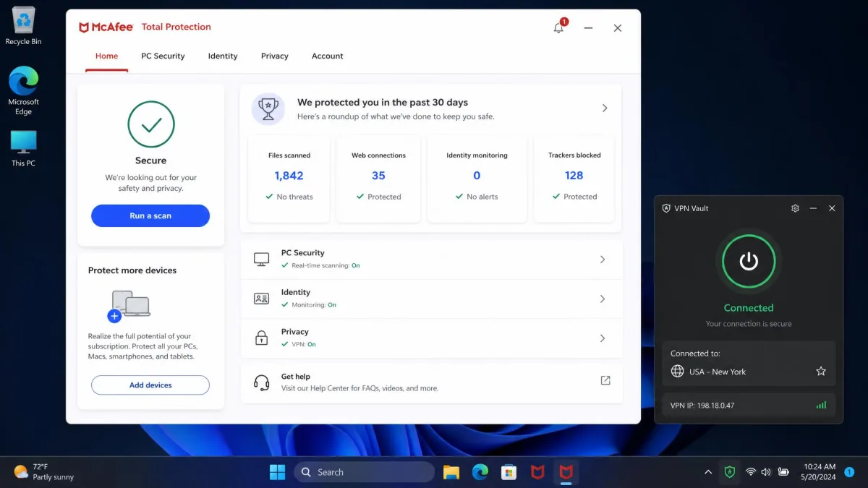
Task: Click the volume speaker tray icon
Action: (x=766, y=472)
